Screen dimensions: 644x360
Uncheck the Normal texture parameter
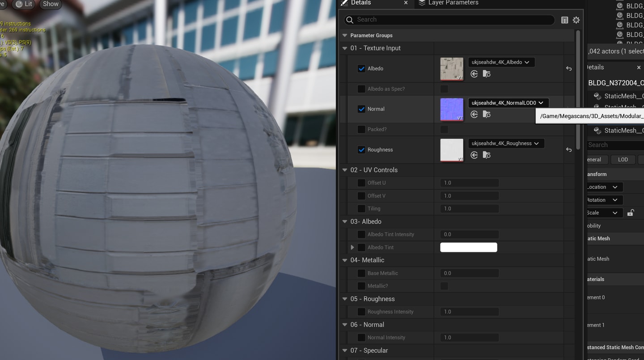tap(361, 109)
